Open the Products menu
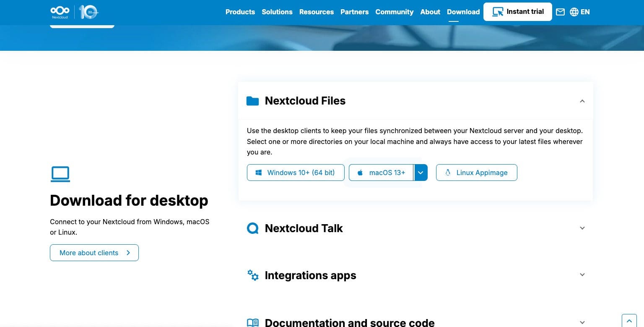The width and height of the screenshot is (644, 327). [x=240, y=12]
